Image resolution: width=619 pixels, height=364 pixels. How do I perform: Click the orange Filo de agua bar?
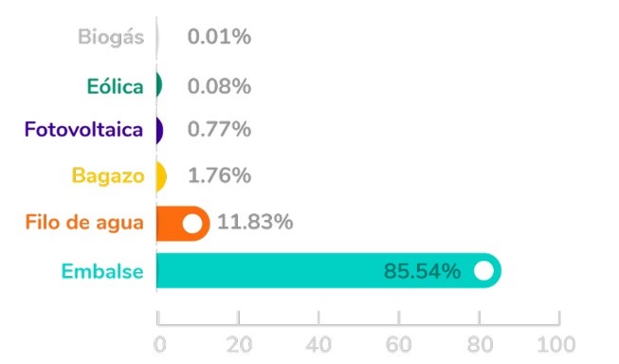point(183,224)
